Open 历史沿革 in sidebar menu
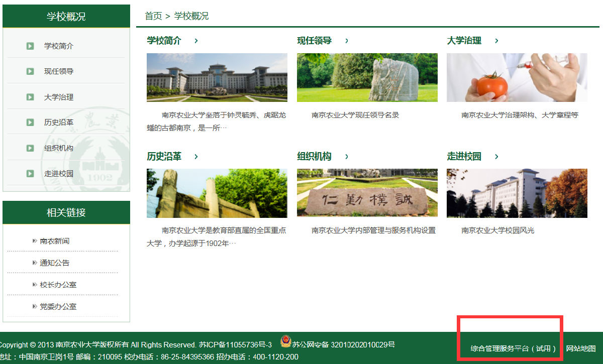The width and height of the screenshot is (603, 364). click(58, 123)
